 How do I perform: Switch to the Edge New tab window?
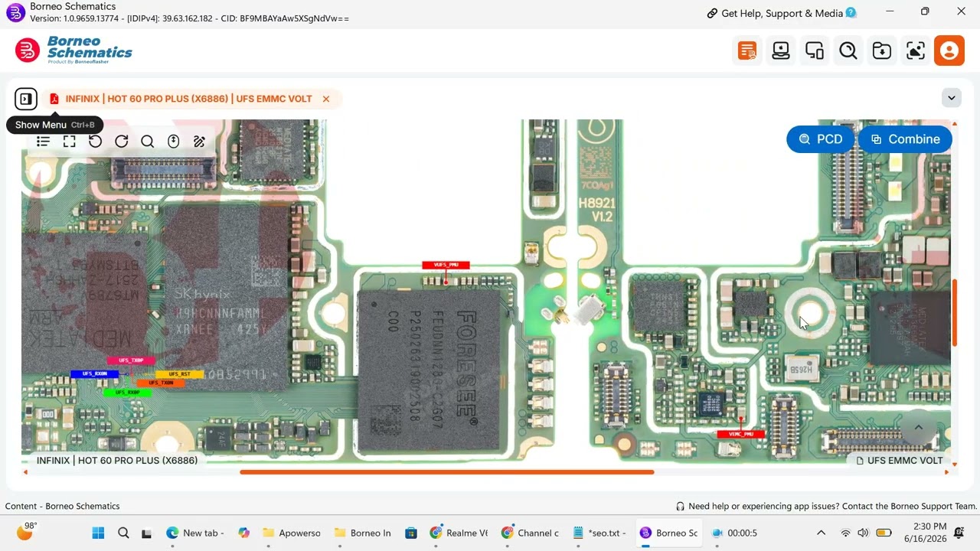pyautogui.click(x=195, y=533)
